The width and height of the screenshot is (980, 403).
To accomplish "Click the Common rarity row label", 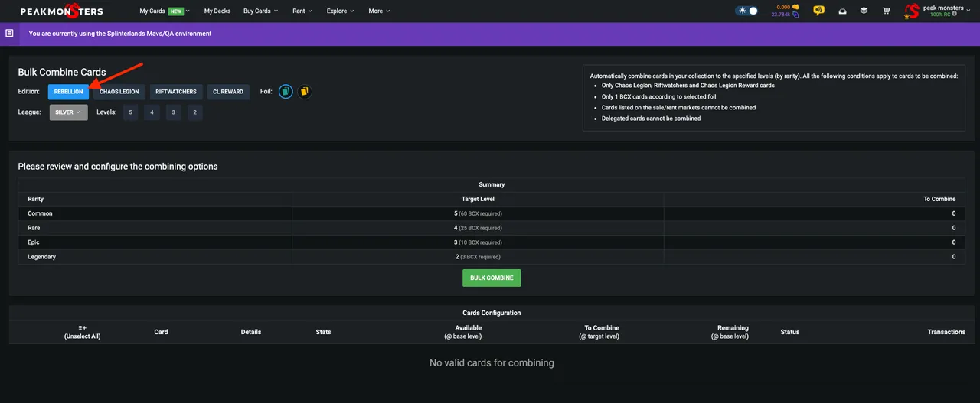I will point(40,213).
